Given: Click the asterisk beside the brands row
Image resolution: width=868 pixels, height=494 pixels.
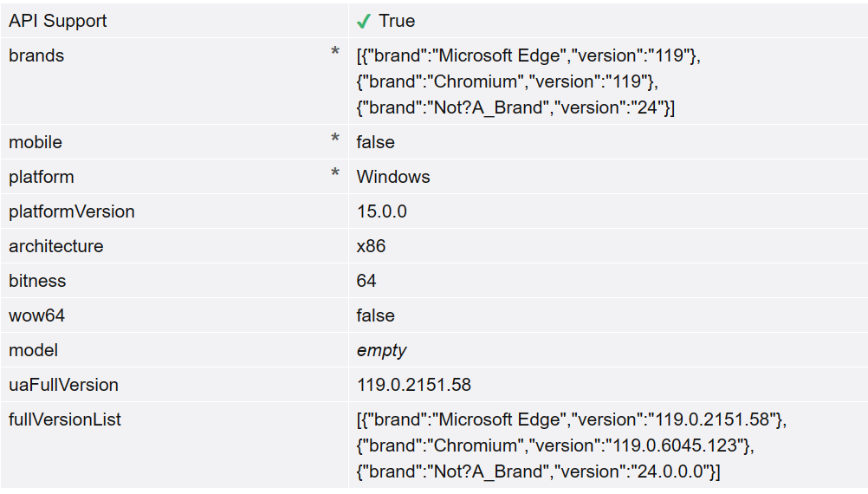Looking at the screenshot, I should (335, 54).
